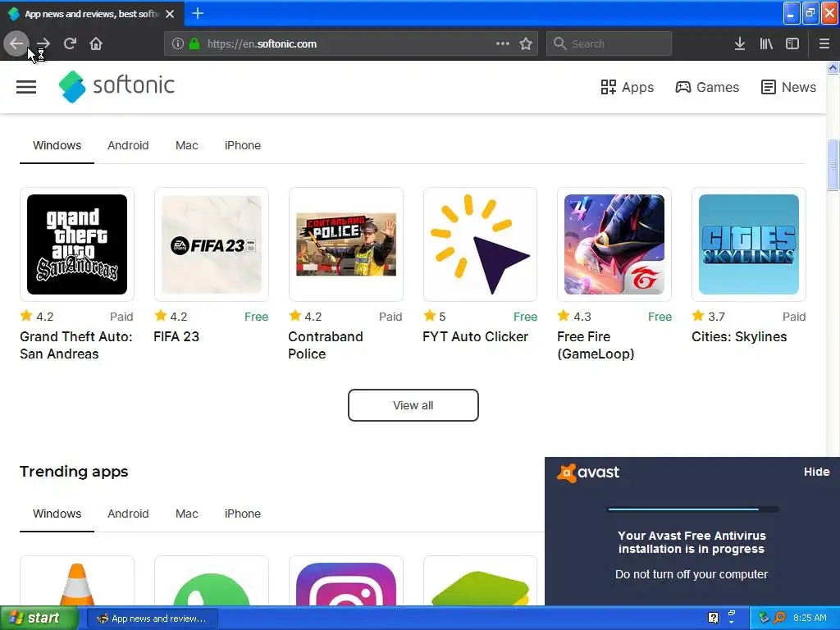Click the Free label under Free Fire
Viewport: 840px width, 630px height.
[x=660, y=317]
